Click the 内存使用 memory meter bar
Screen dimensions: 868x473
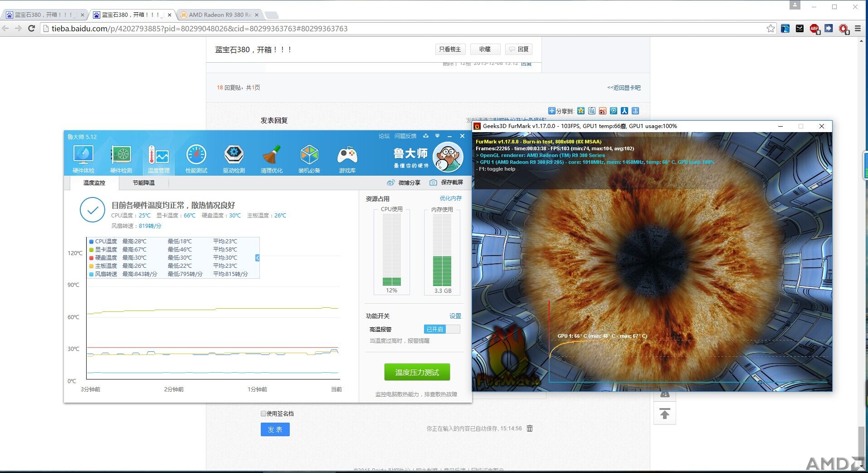coord(442,250)
